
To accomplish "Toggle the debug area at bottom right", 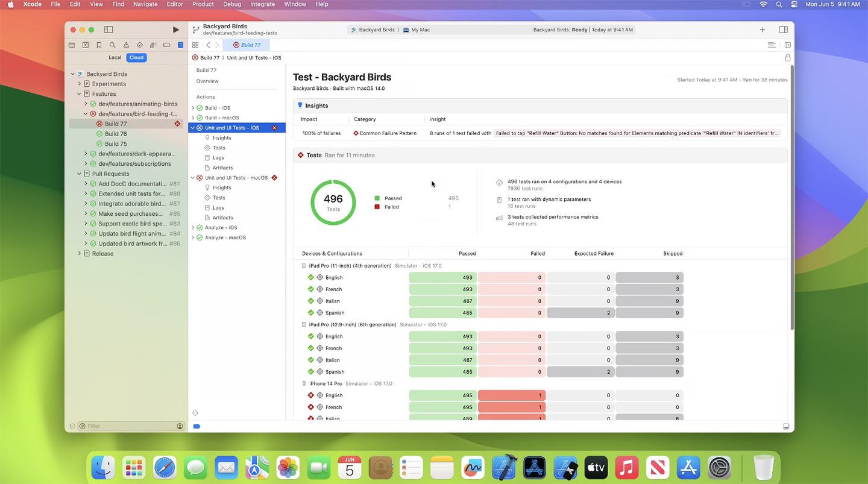I will 786,426.
